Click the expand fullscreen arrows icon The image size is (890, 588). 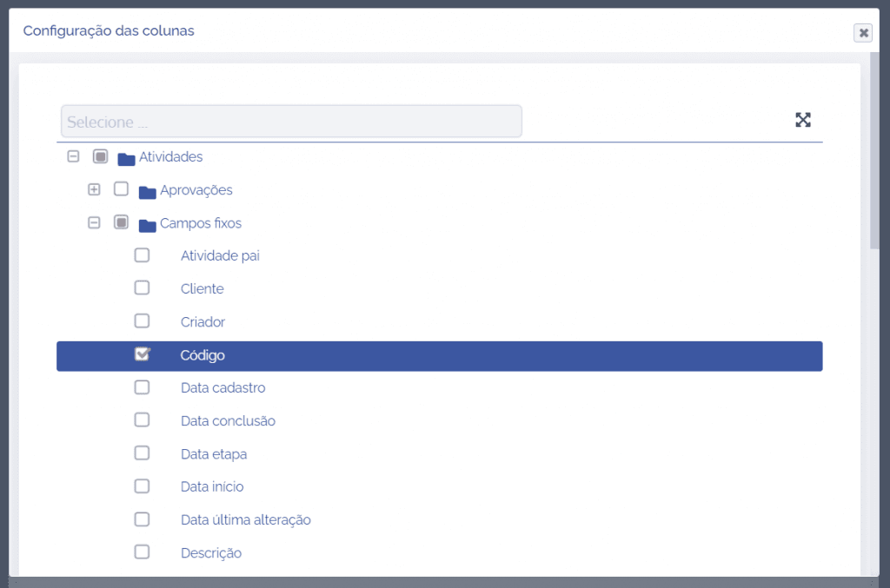tap(802, 120)
